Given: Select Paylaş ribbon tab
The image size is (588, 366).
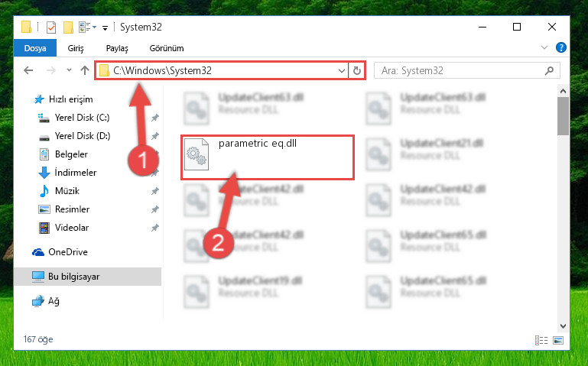Looking at the screenshot, I should coord(117,48).
